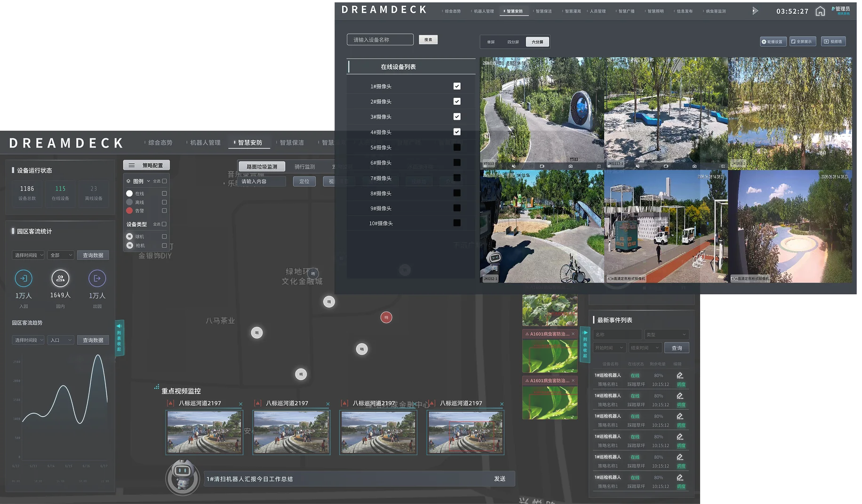The height and width of the screenshot is (504, 862).
Task: Click the 园内 people icon above 1649人
Action: [60, 278]
